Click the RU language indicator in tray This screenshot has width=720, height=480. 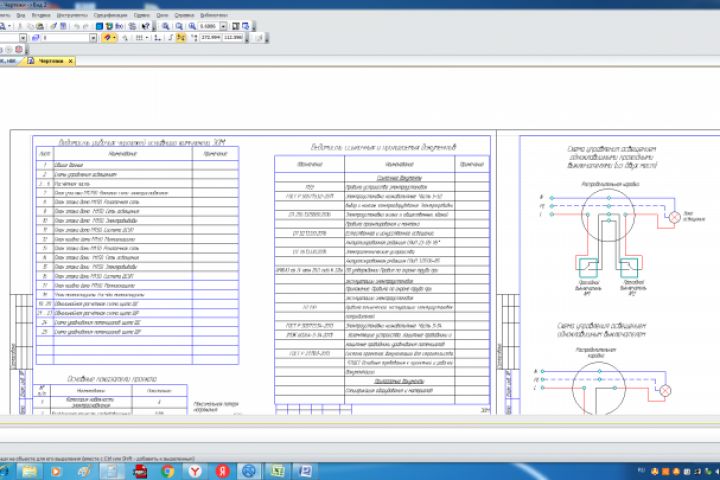tap(641, 470)
